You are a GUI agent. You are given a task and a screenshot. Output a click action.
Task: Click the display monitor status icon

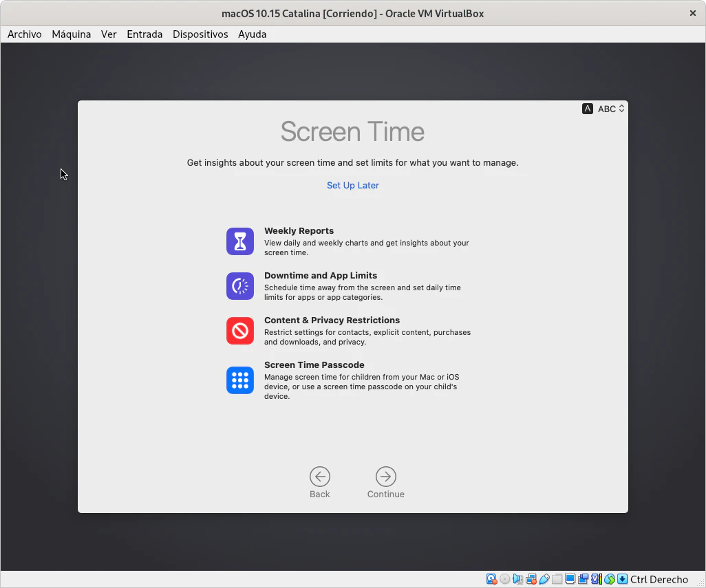pos(570,579)
